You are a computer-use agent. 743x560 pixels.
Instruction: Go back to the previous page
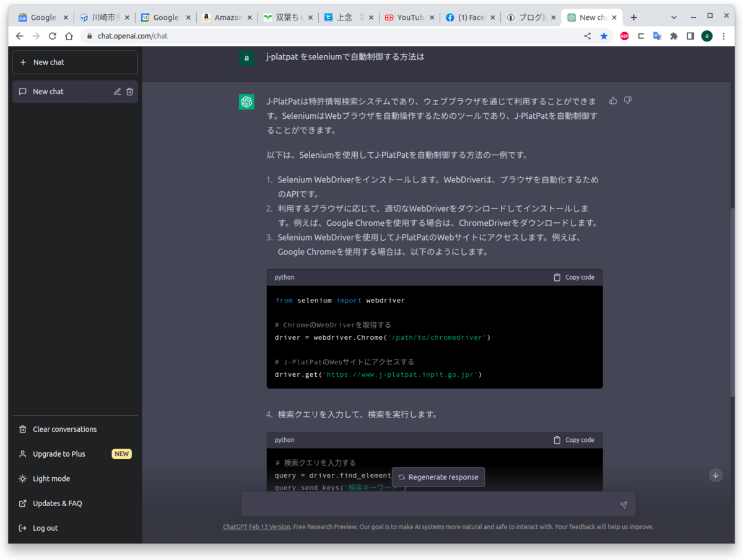pyautogui.click(x=20, y=36)
